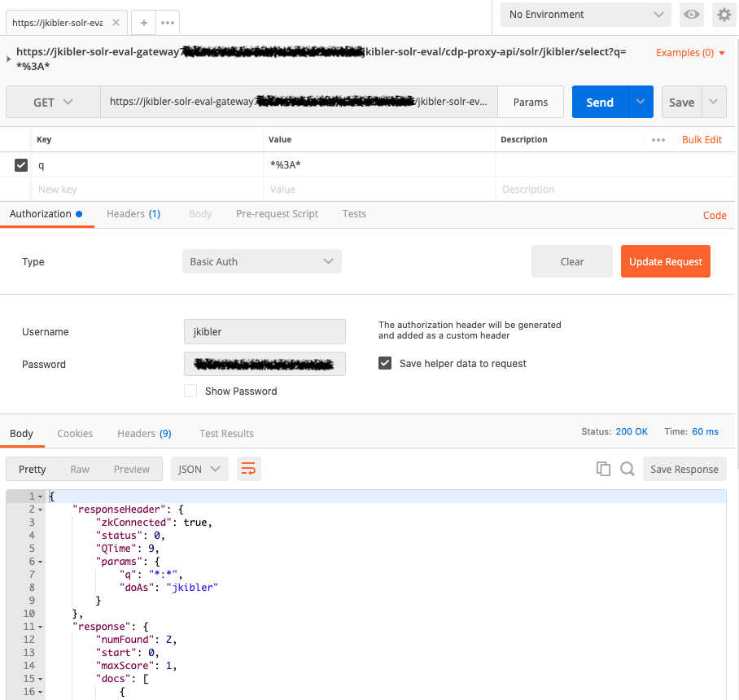Enable Show Password
Screen dimensions: 739x700
pyautogui.click(x=190, y=391)
